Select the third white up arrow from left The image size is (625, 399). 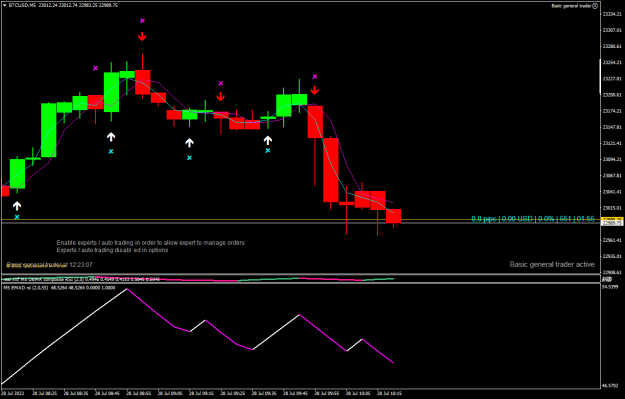point(189,142)
